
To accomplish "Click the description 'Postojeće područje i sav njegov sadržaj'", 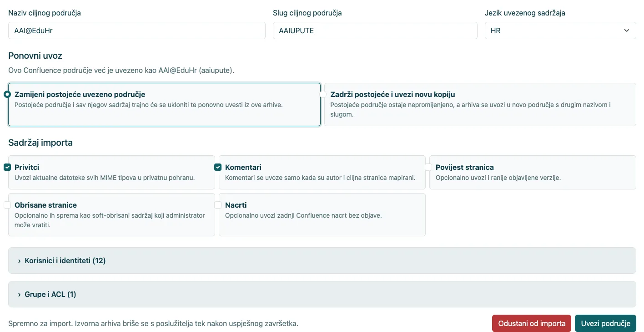I will [149, 105].
